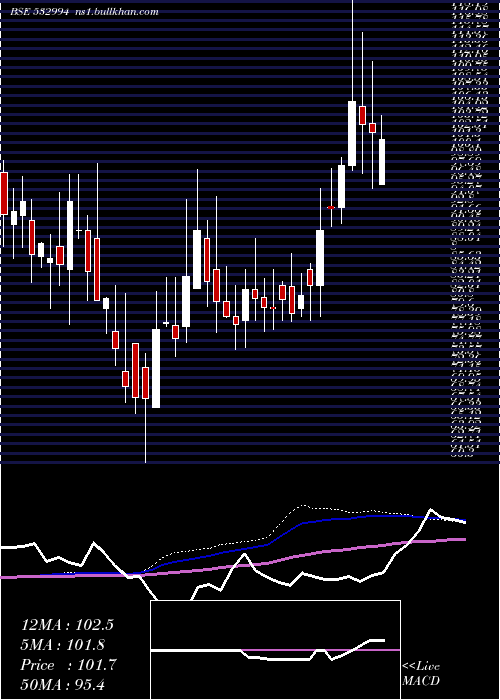Click inside the MACD inset chart box
This screenshot has height=700, width=500.
pos(275,650)
